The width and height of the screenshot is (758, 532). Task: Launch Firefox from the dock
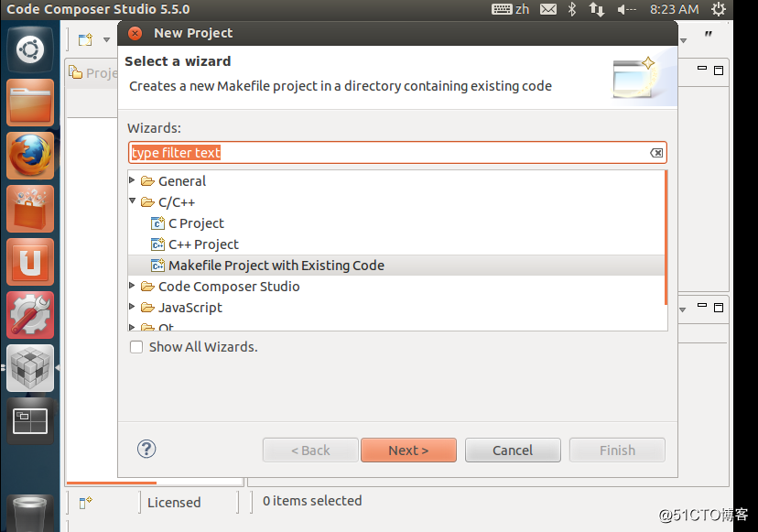[x=30, y=156]
